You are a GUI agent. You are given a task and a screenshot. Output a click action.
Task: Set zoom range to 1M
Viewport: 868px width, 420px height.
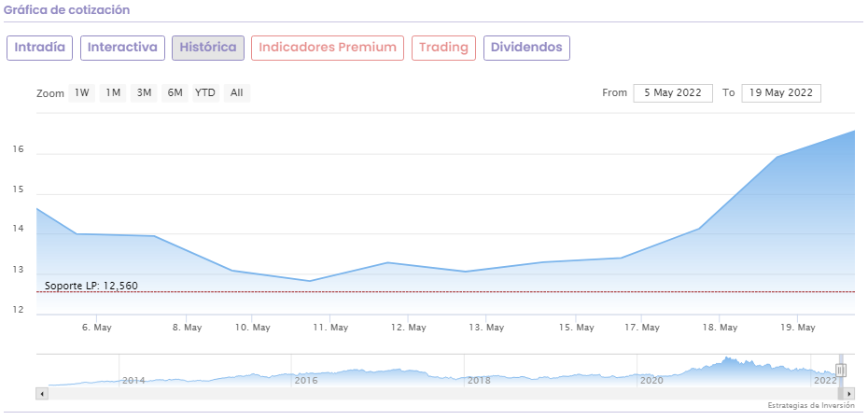(x=113, y=92)
